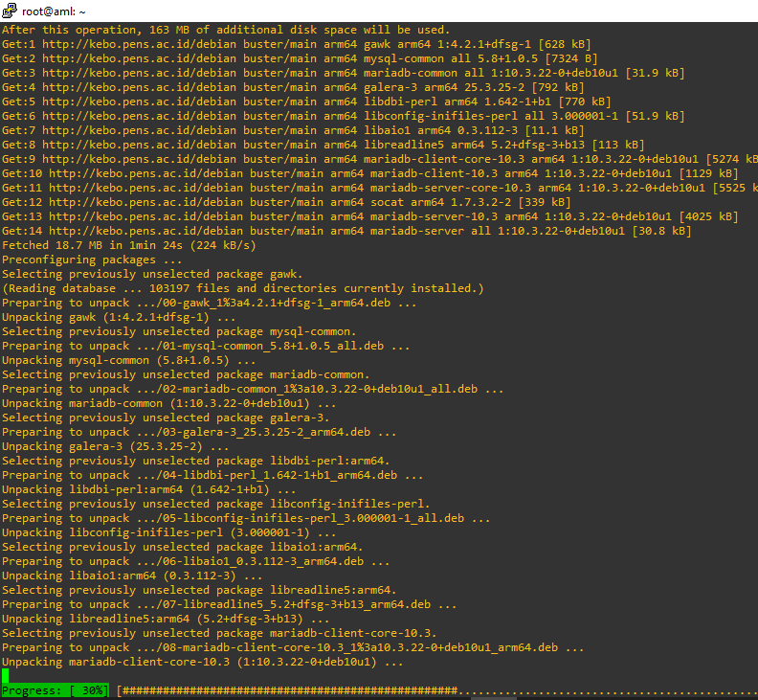Click 'socat' package name on Get:12 line
This screenshot has height=700, width=758.
click(x=389, y=202)
